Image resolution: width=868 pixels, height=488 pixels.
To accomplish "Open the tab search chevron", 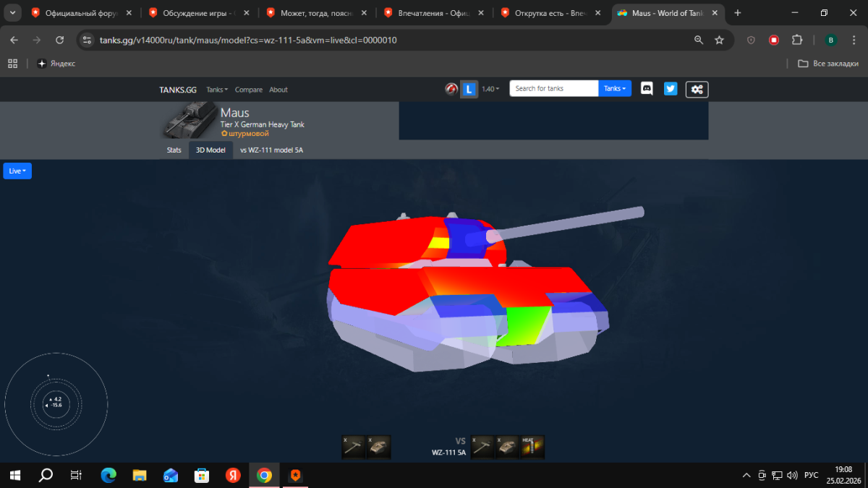I will 13,13.
